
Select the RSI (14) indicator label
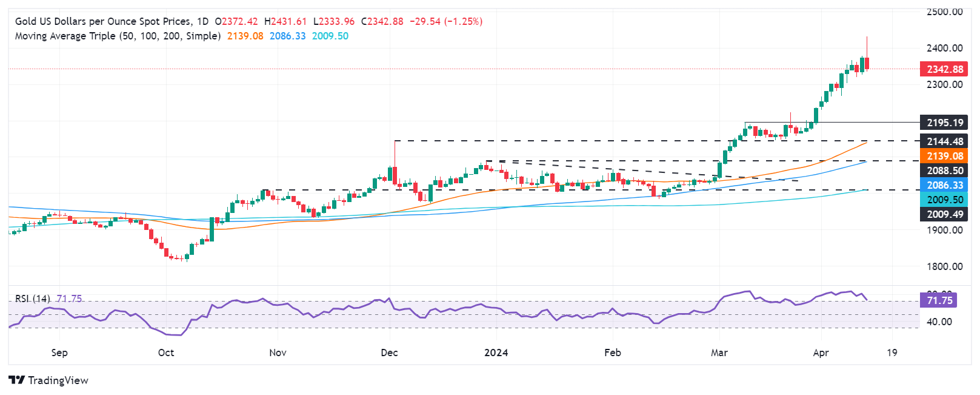pos(33,299)
